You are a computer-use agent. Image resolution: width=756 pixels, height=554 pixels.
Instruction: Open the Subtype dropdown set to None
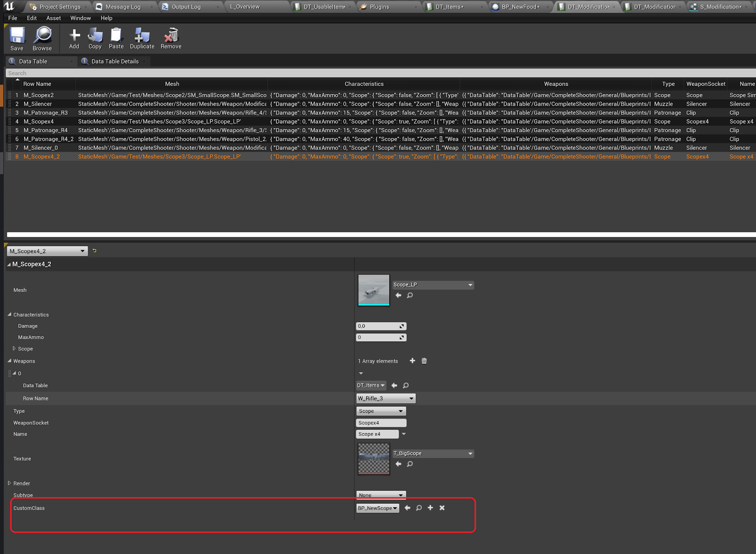point(381,495)
